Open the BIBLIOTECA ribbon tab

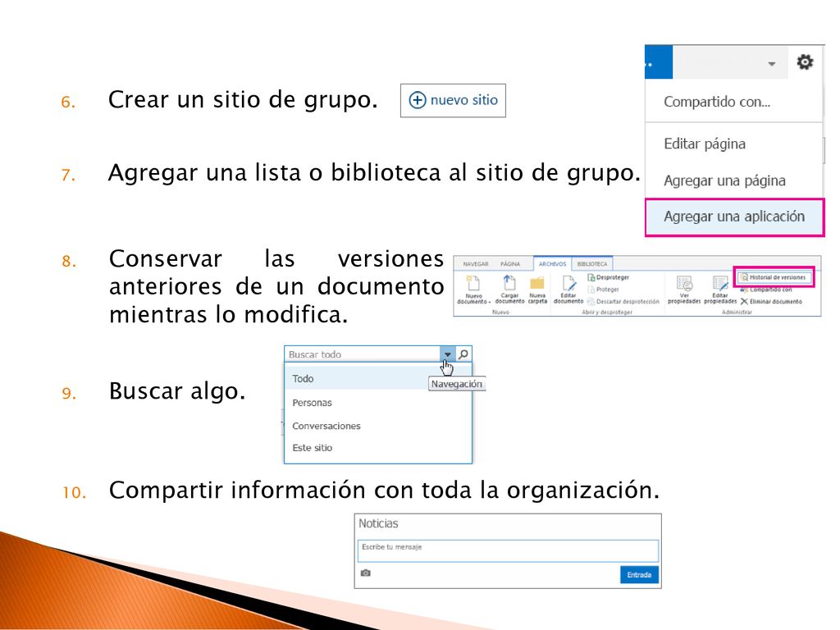click(592, 264)
